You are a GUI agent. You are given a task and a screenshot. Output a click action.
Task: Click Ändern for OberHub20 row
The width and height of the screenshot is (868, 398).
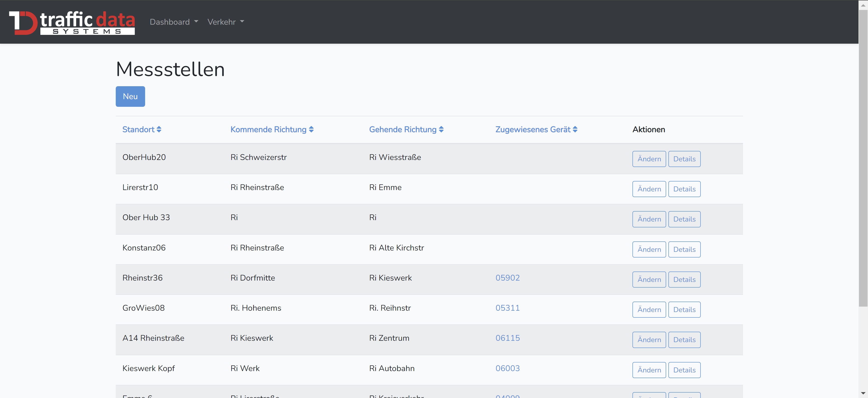(649, 159)
